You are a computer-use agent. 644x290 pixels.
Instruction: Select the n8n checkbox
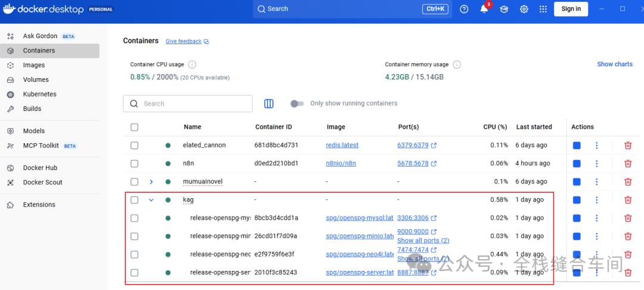134,163
